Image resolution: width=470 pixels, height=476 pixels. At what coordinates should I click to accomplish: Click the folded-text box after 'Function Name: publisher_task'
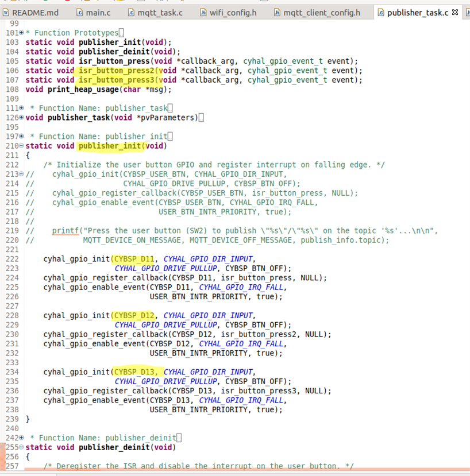pos(170,108)
